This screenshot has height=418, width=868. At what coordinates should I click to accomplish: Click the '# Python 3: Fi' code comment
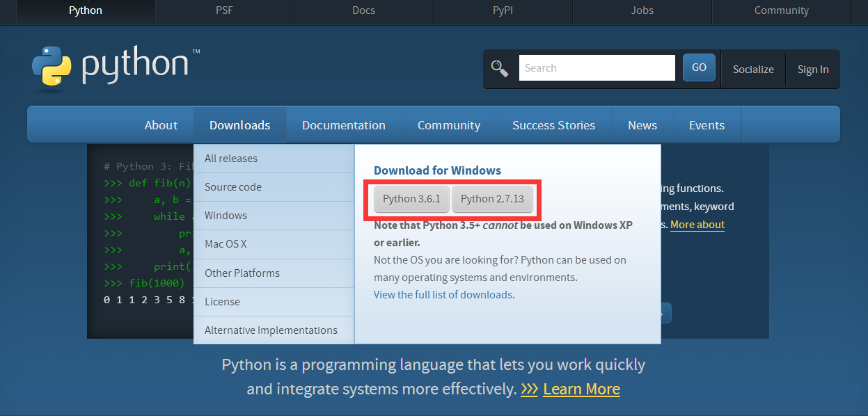click(148, 166)
